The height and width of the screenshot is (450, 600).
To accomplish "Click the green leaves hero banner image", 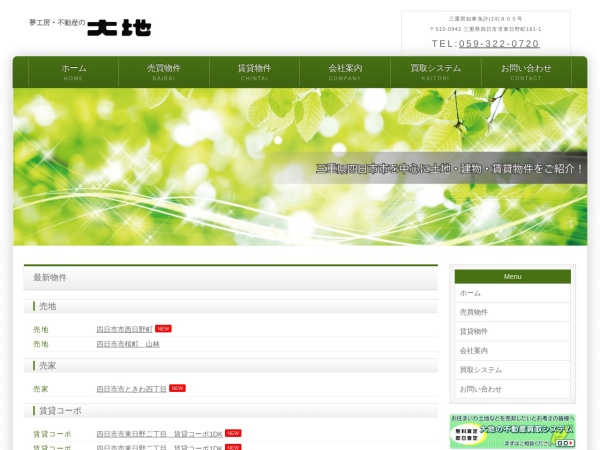I will click(300, 167).
